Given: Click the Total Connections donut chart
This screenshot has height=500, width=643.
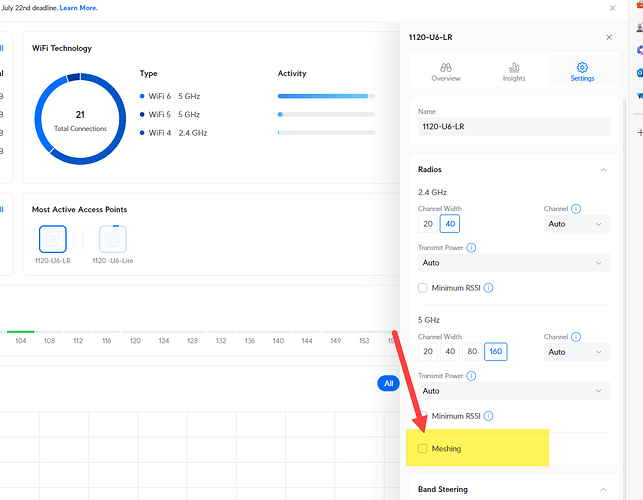Looking at the screenshot, I should 80,119.
